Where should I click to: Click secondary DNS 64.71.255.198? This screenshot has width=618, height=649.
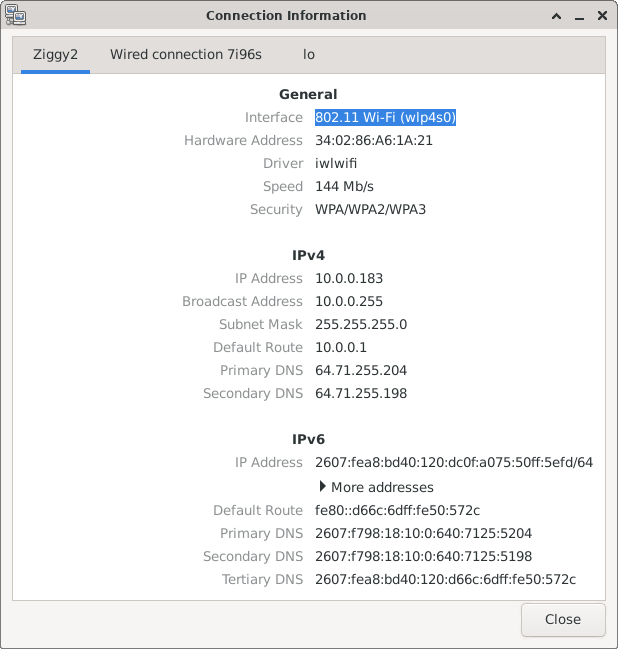click(361, 393)
